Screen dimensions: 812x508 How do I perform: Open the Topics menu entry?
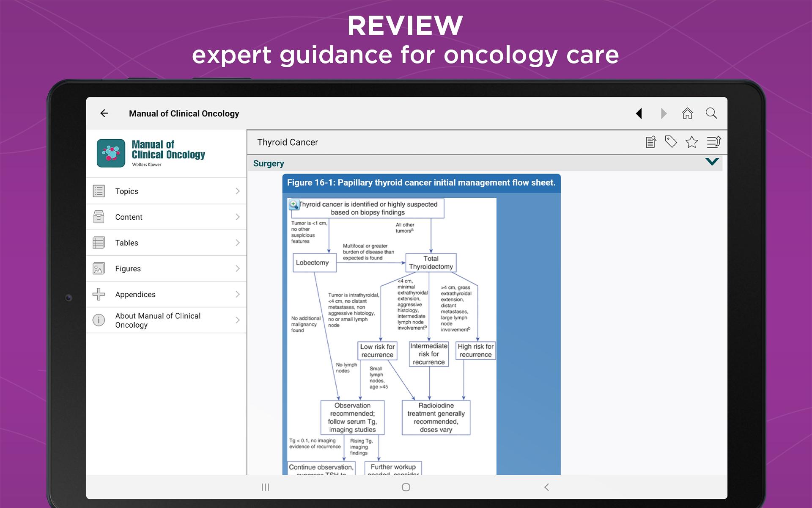coord(167,191)
